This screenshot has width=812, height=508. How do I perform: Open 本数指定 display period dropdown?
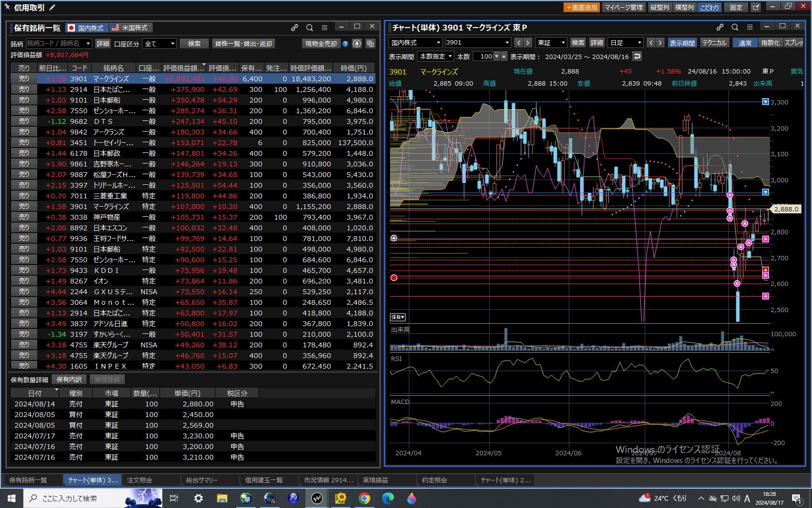pos(436,57)
